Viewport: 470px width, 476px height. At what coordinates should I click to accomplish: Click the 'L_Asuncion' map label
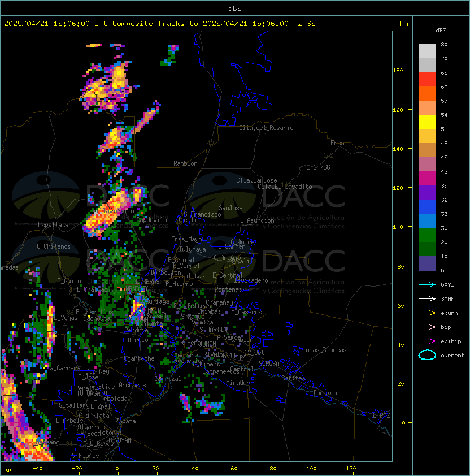257,220
